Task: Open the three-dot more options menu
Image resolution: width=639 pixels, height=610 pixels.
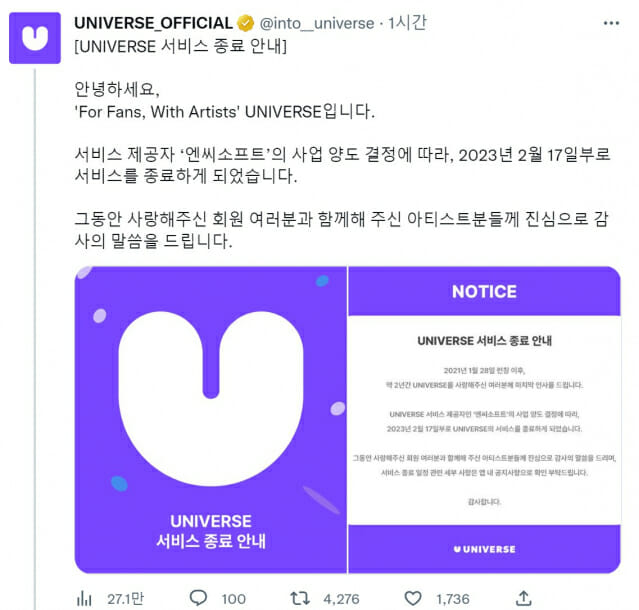Action: tap(611, 23)
